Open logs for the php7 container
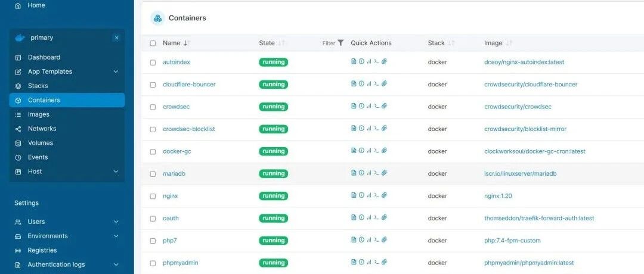Screen dimensions: 644x274 coord(354,239)
